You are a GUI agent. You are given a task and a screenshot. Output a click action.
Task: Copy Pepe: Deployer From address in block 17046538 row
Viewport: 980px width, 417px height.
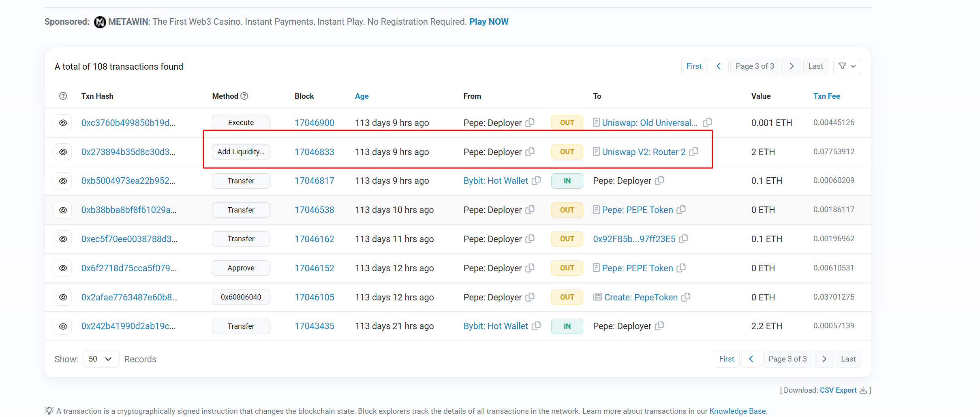point(530,209)
